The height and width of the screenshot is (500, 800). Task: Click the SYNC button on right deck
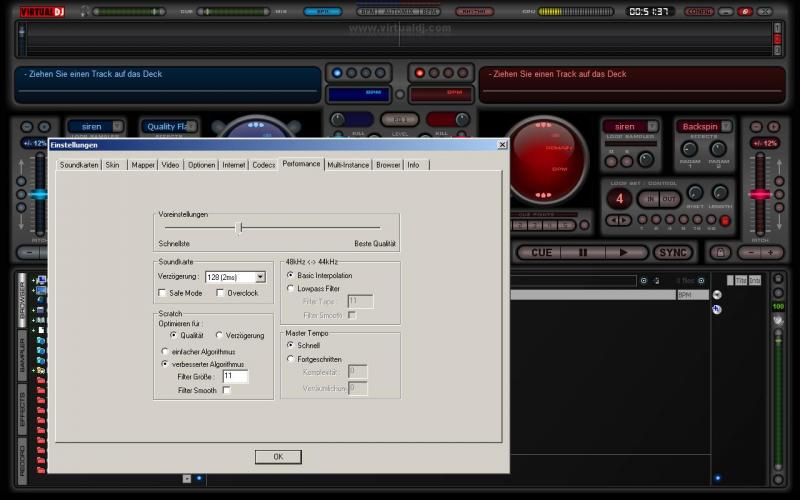click(x=673, y=253)
